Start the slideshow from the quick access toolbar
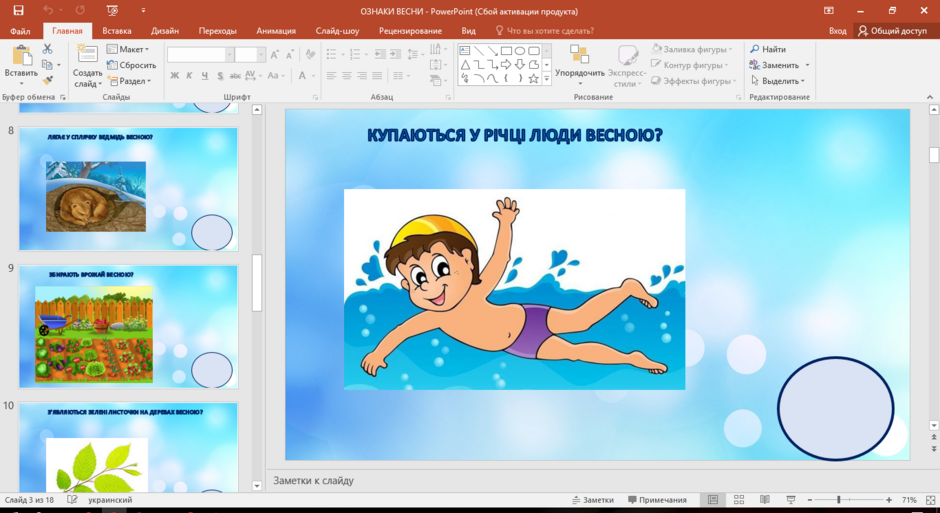 click(x=112, y=10)
